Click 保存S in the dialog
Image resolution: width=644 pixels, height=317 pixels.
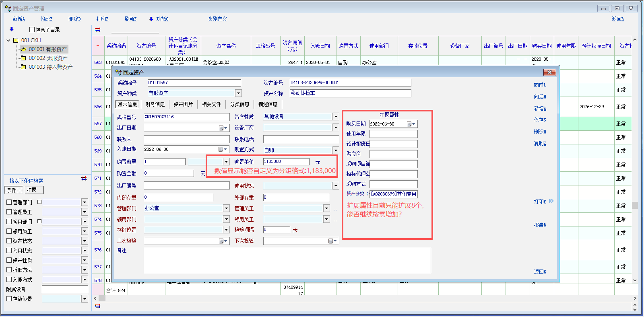point(540,120)
